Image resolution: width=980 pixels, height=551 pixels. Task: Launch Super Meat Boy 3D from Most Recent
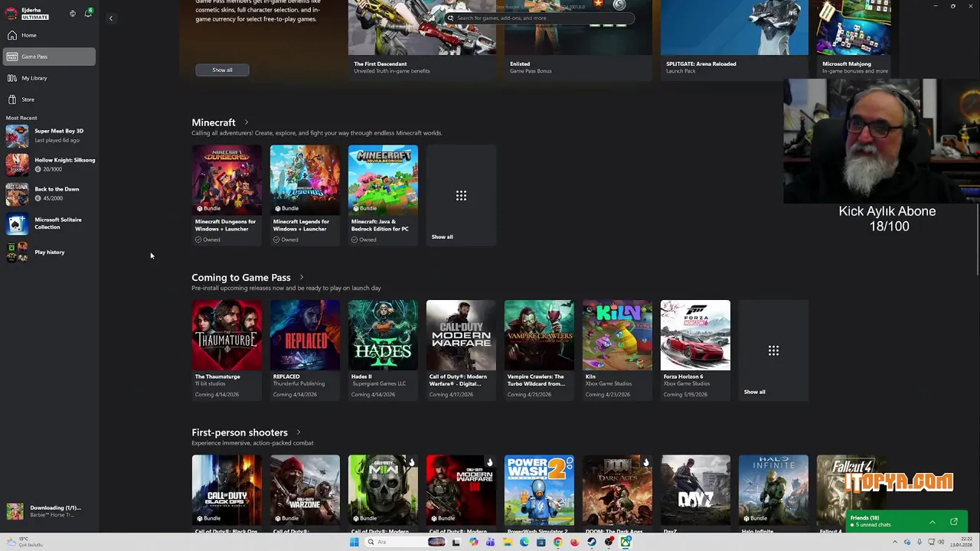[49, 135]
